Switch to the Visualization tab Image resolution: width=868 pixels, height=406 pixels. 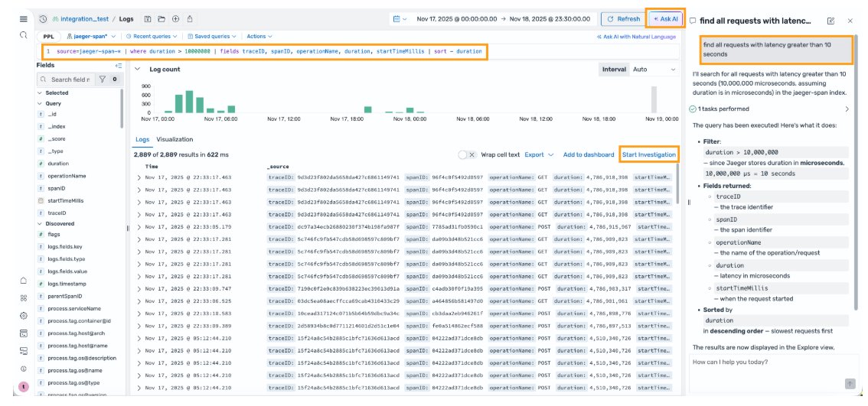[x=175, y=139]
